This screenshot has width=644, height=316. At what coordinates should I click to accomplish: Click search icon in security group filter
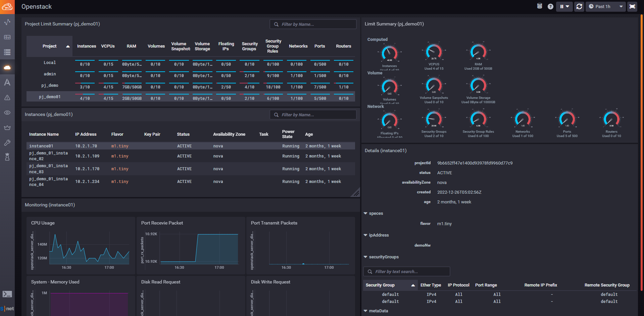pyautogui.click(x=370, y=271)
